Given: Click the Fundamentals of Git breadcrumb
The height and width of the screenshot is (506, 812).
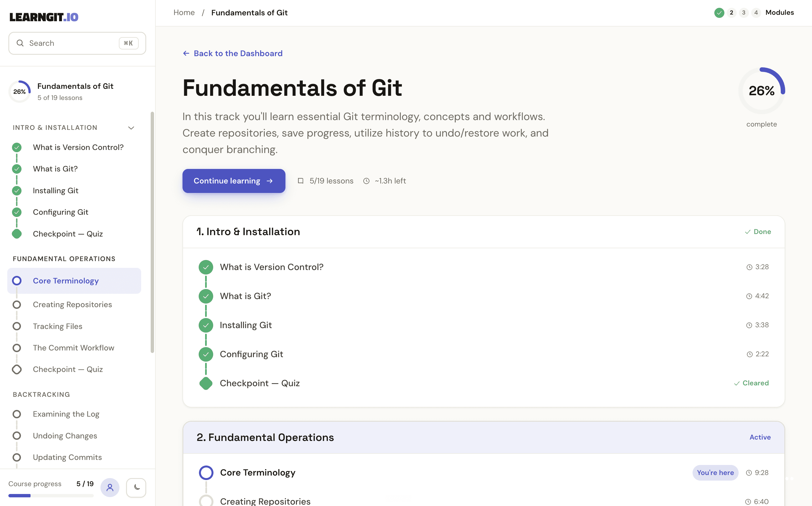Looking at the screenshot, I should pos(249,13).
